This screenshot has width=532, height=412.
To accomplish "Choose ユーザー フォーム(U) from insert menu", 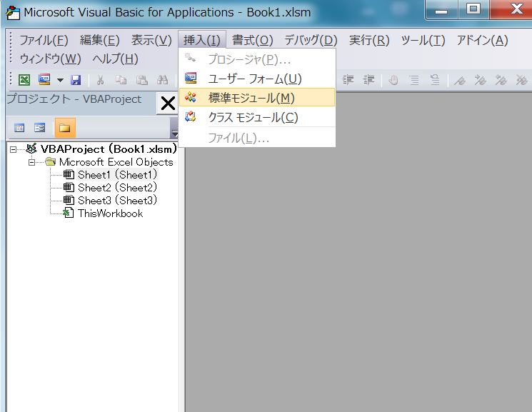I will 257,79.
